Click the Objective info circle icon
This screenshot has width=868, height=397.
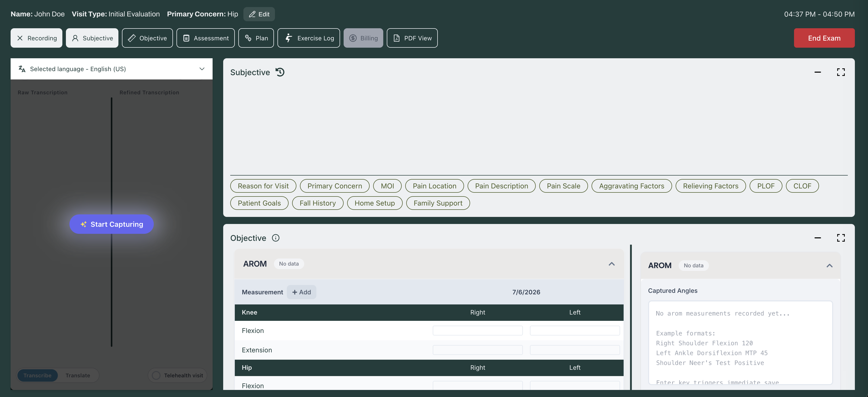tap(276, 238)
